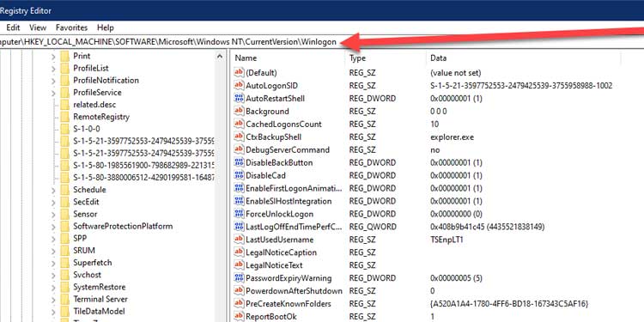Click the AutoLogonSID data starting S-1-5-21-3597752553
The width and height of the screenshot is (644, 322).
tap(521, 85)
